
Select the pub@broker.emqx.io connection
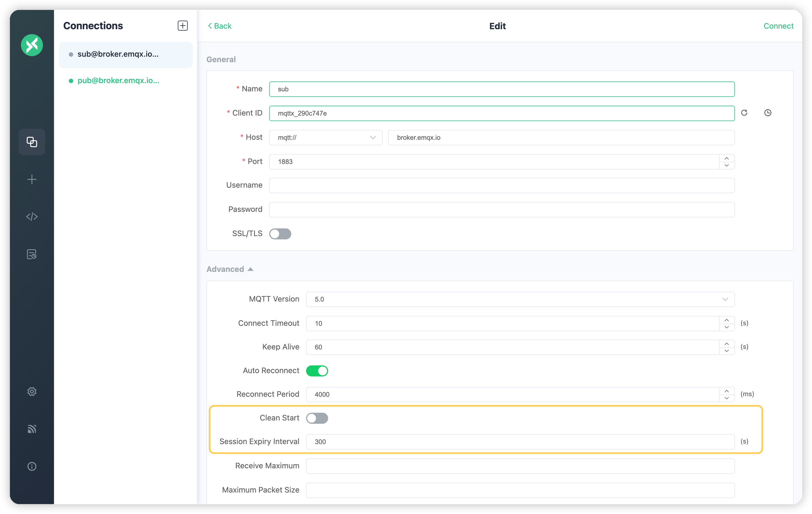[x=118, y=81]
